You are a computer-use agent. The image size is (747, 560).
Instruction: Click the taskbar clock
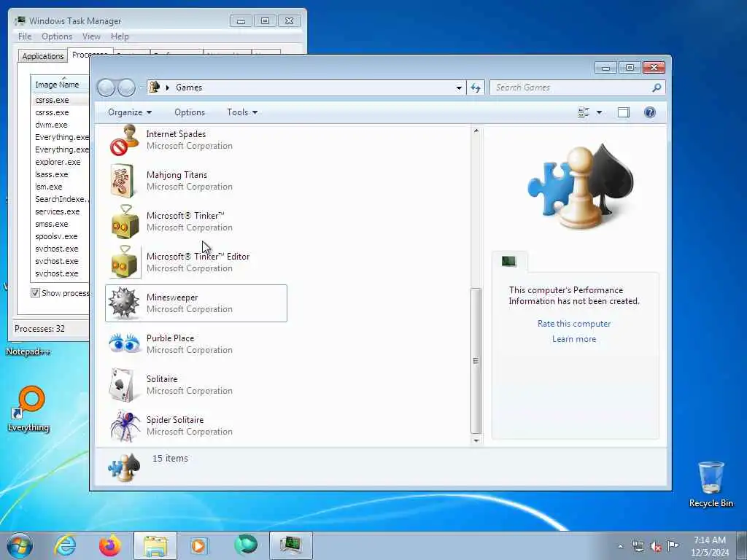(710, 545)
